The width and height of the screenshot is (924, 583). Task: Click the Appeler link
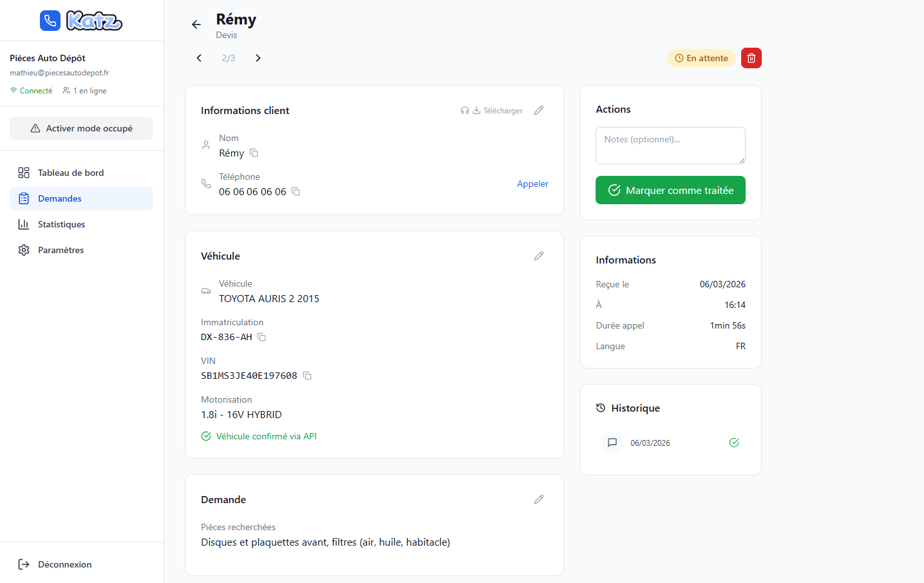[533, 184]
